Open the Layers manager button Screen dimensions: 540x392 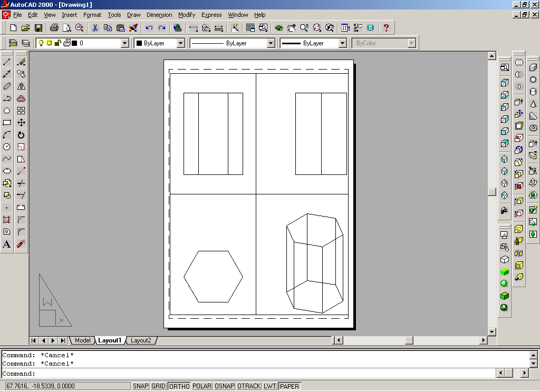13,43
